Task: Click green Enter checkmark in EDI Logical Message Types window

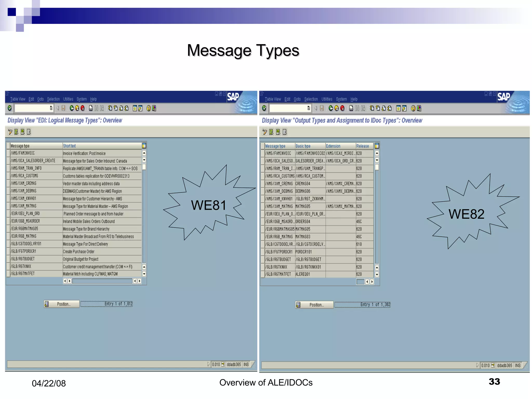Action: tap(10, 108)
